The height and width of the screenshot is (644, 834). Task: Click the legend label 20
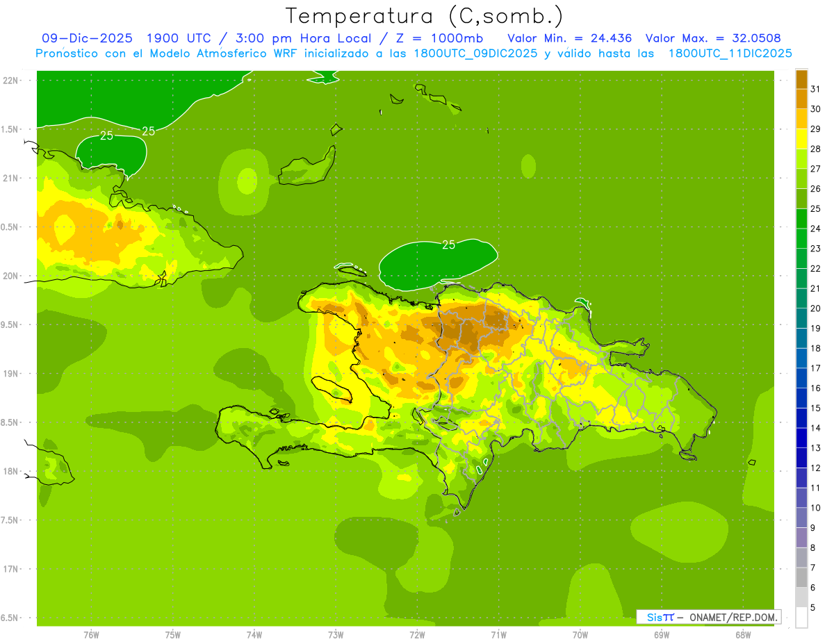(815, 308)
